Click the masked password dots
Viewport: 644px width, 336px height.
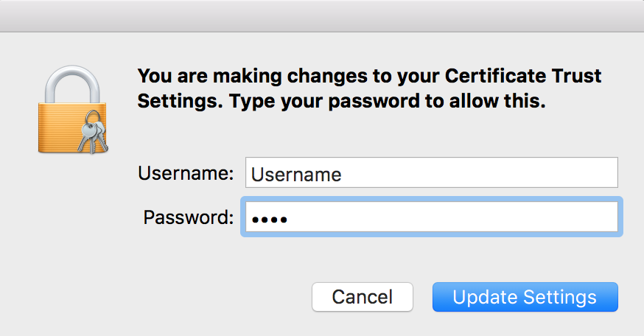[270, 220]
